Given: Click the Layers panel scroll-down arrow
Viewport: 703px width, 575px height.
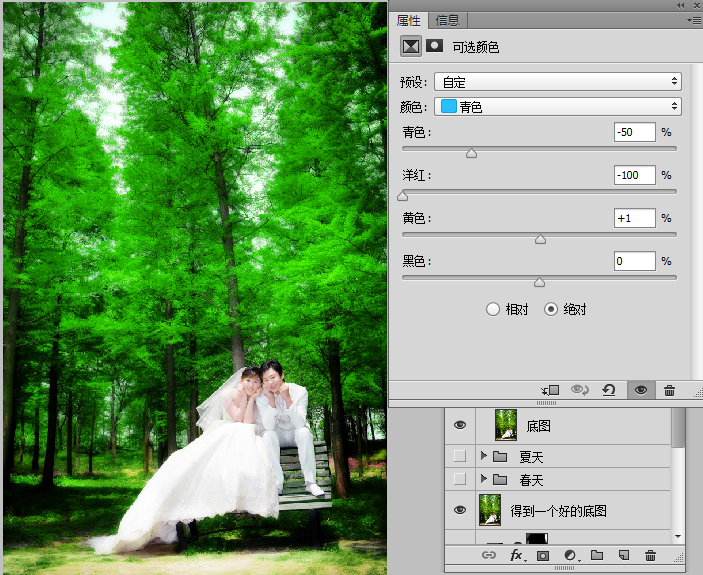Looking at the screenshot, I should 678,536.
